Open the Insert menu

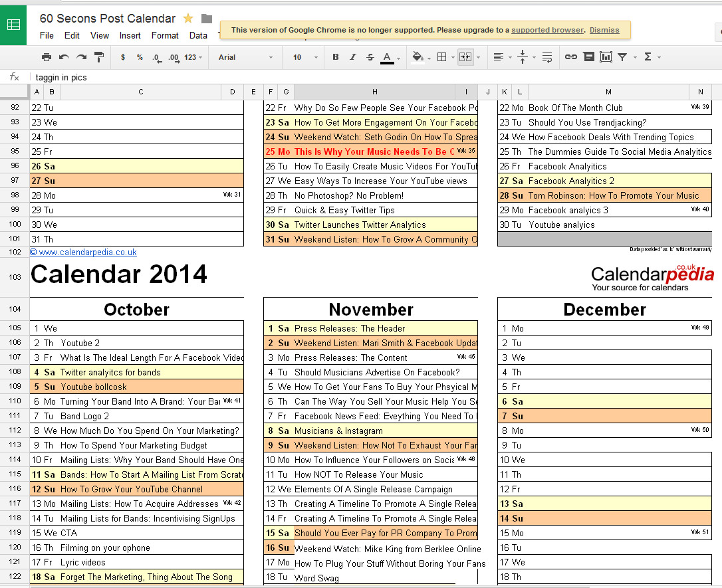130,36
